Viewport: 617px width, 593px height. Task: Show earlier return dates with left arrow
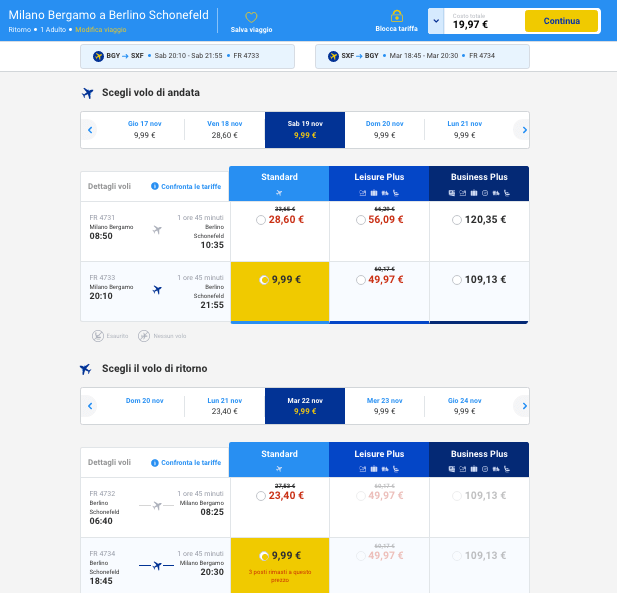(89, 405)
